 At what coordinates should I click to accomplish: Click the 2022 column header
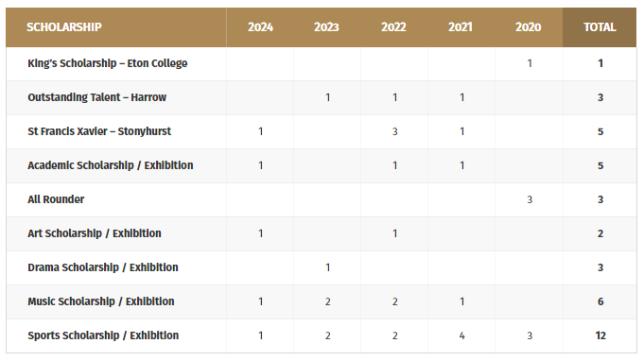point(393,27)
